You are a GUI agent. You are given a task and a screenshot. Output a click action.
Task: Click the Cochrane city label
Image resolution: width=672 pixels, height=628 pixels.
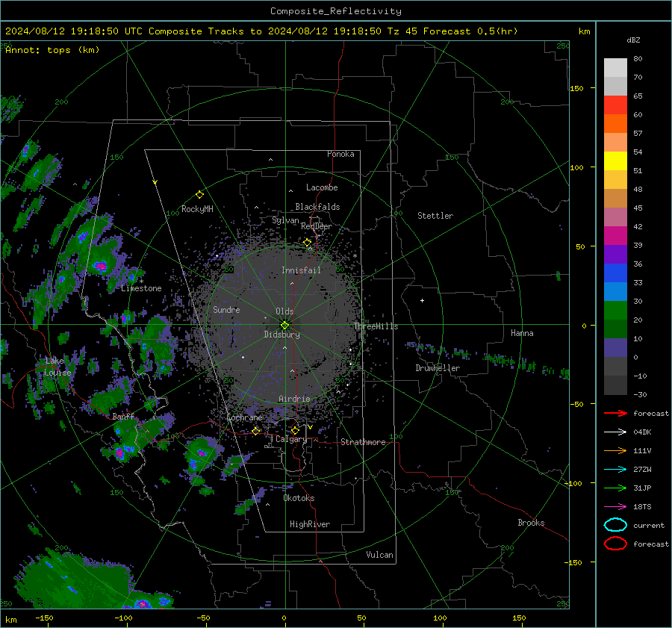(244, 417)
